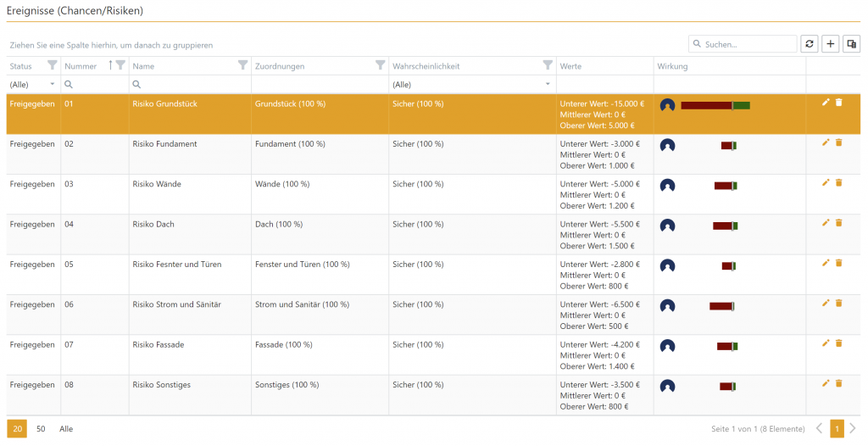Set page size to Alle
Screen dimensions: 868x446
point(66,429)
